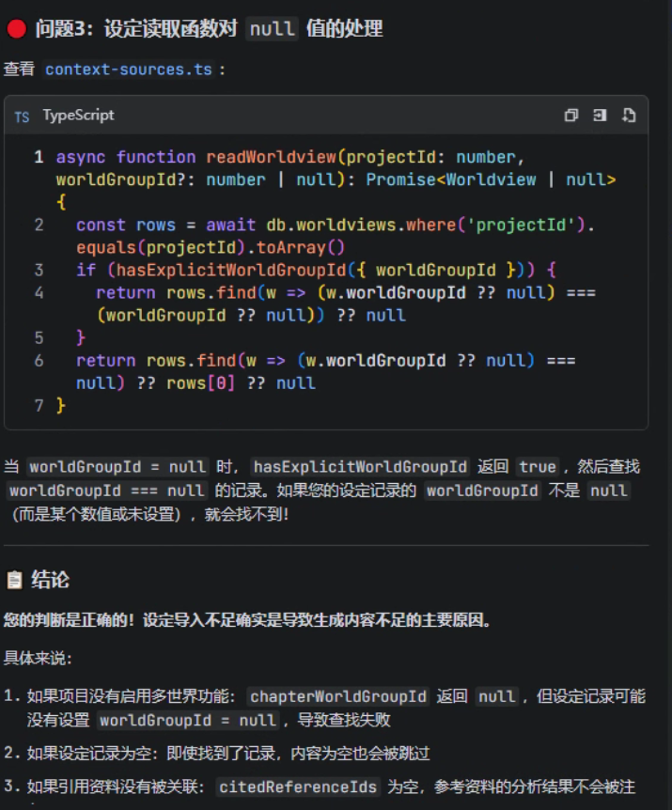Click line number 6 in the code
Viewport: 672px width, 810px height.
(x=39, y=361)
